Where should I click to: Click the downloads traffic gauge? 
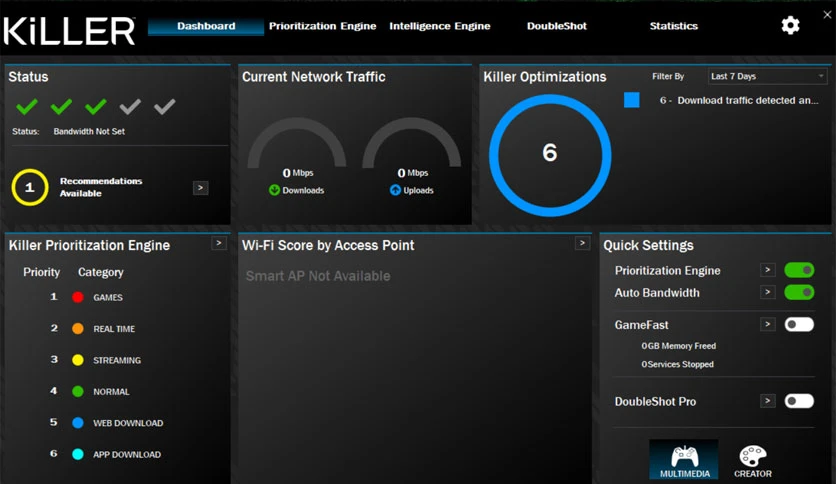coord(297,143)
